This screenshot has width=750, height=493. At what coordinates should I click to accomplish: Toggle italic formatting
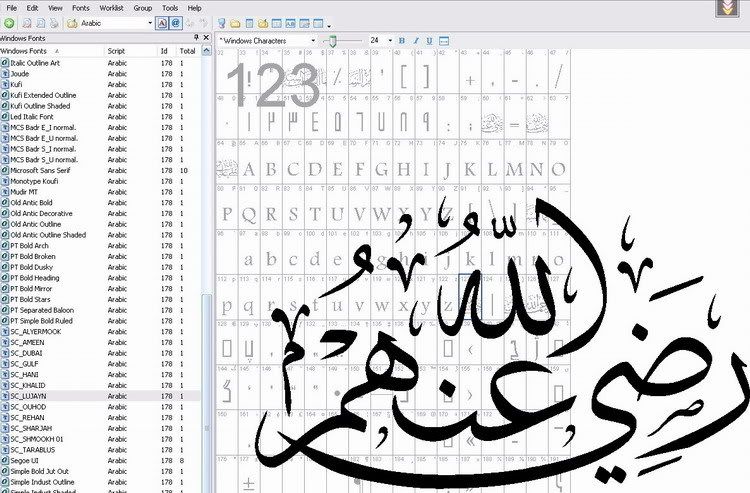[x=416, y=41]
